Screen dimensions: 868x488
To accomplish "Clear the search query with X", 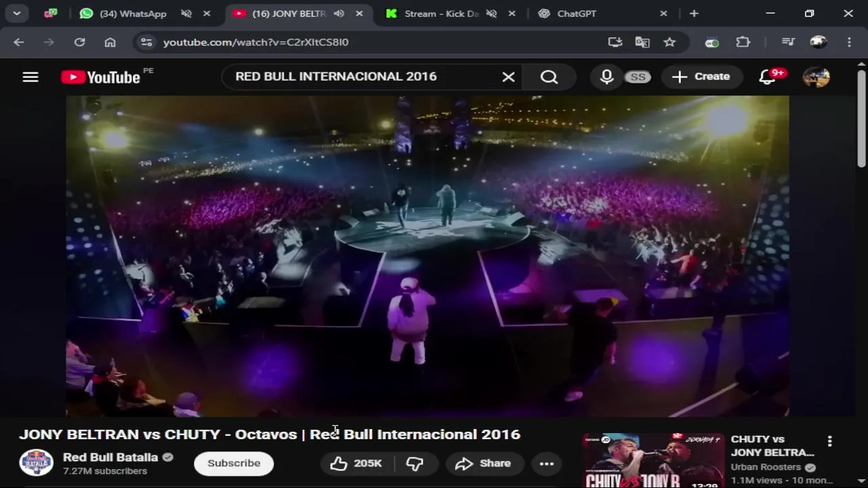I will [x=509, y=77].
